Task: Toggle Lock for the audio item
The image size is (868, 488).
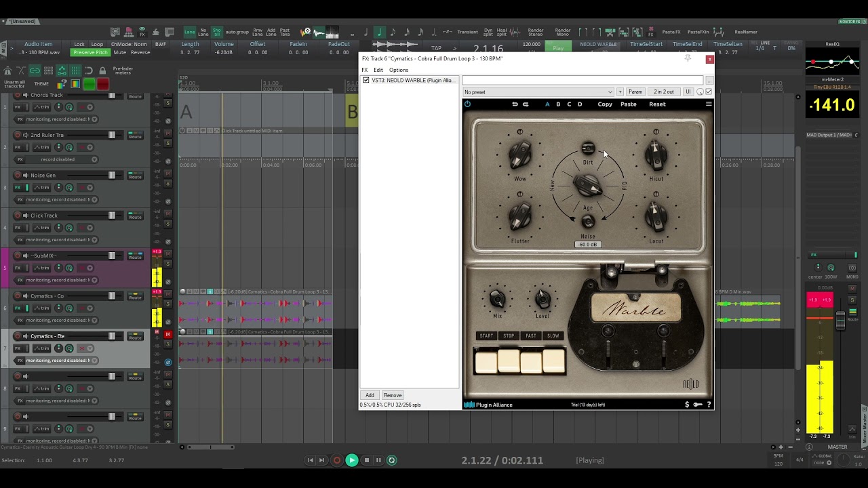Action: click(x=79, y=44)
